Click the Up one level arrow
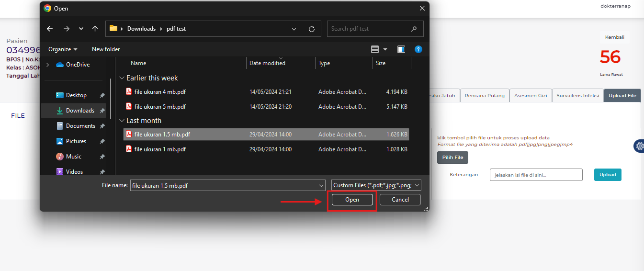The image size is (644, 271). pos(95,29)
